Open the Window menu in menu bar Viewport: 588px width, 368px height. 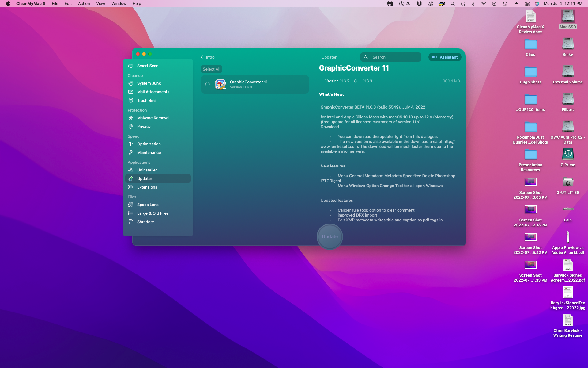coord(119,3)
